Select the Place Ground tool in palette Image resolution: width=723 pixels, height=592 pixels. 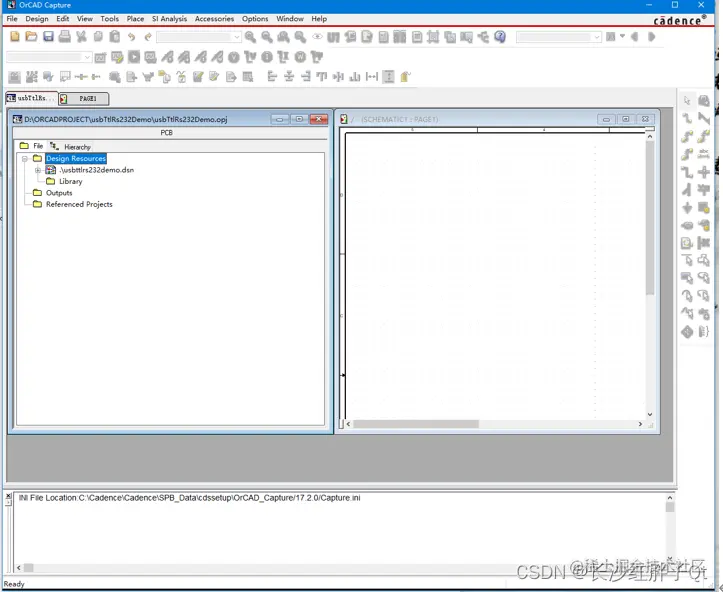tap(687, 207)
